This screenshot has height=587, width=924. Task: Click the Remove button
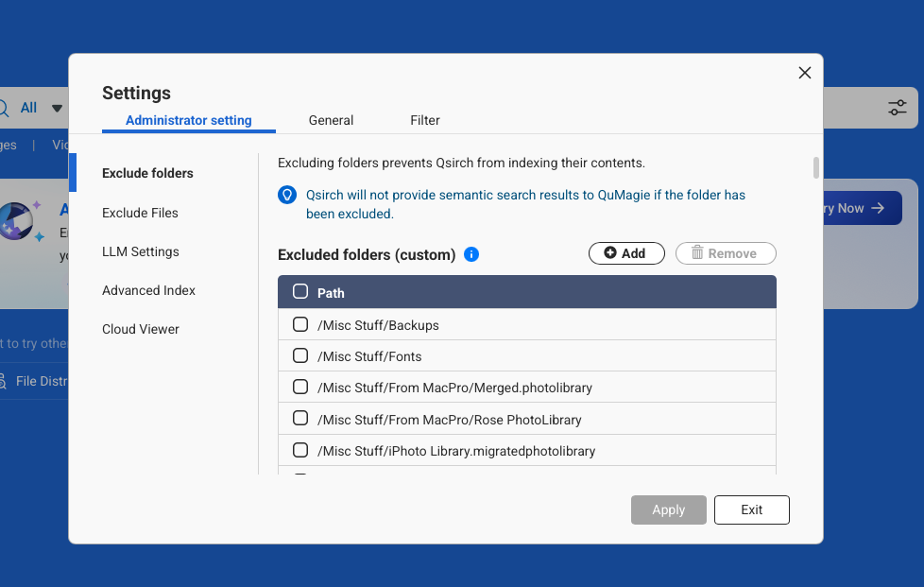(726, 253)
